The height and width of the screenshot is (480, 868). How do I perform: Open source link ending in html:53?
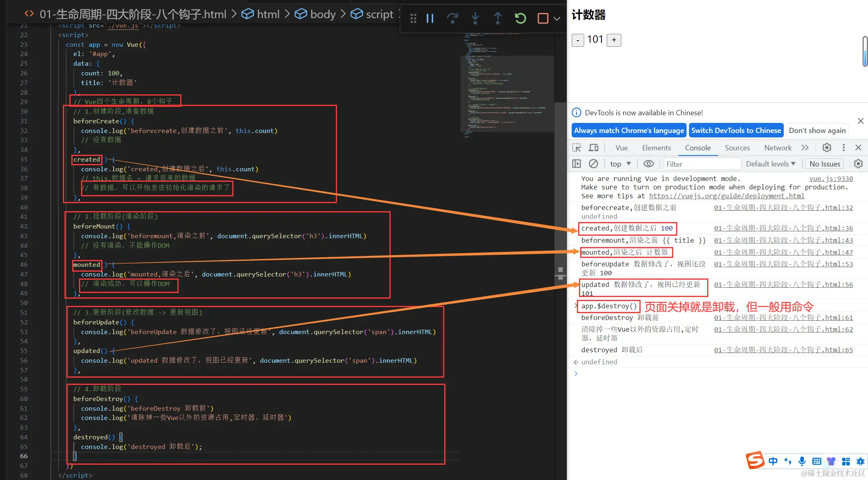783,264
